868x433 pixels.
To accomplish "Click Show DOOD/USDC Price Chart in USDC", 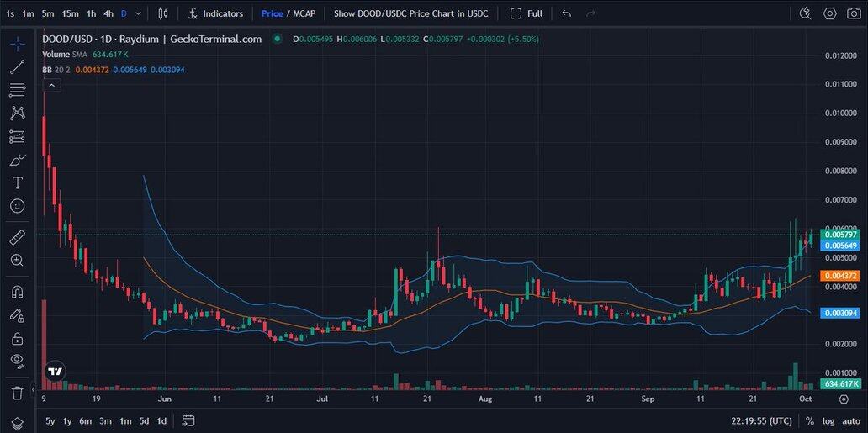I will click(410, 13).
